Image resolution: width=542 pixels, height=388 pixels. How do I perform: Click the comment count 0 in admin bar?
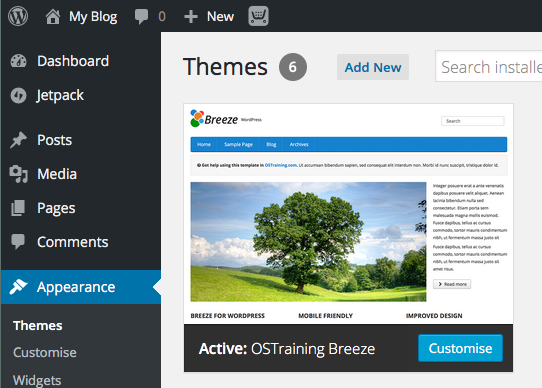point(162,17)
